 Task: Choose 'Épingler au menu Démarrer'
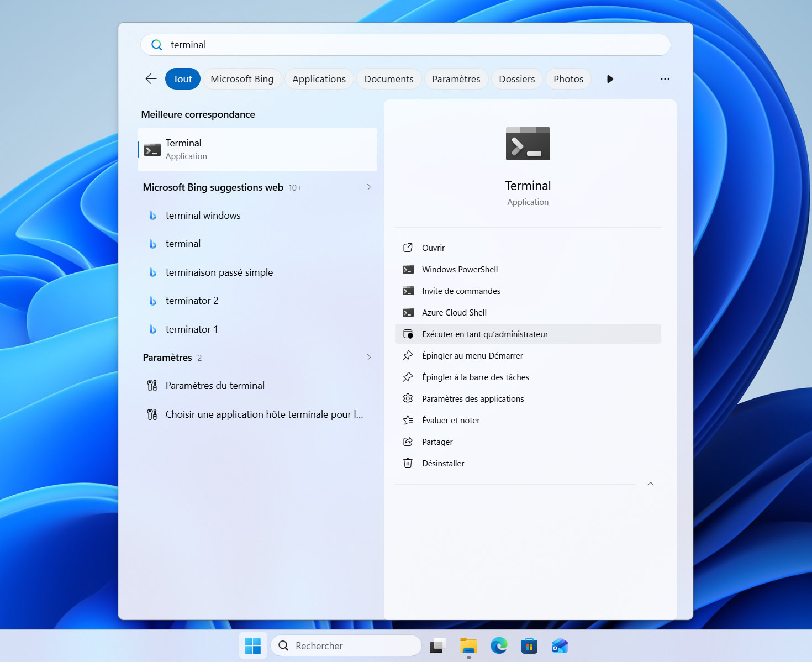(528, 355)
